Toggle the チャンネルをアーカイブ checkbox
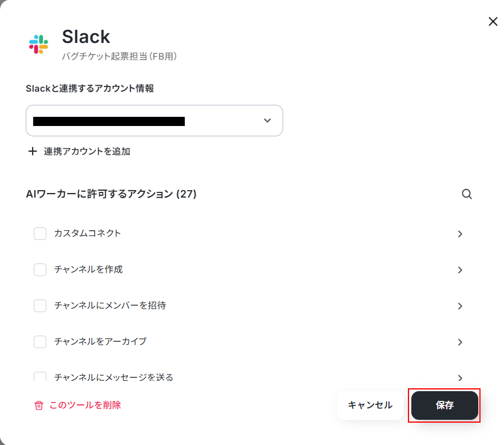Screen dimensions: 504x445 pos(40,342)
